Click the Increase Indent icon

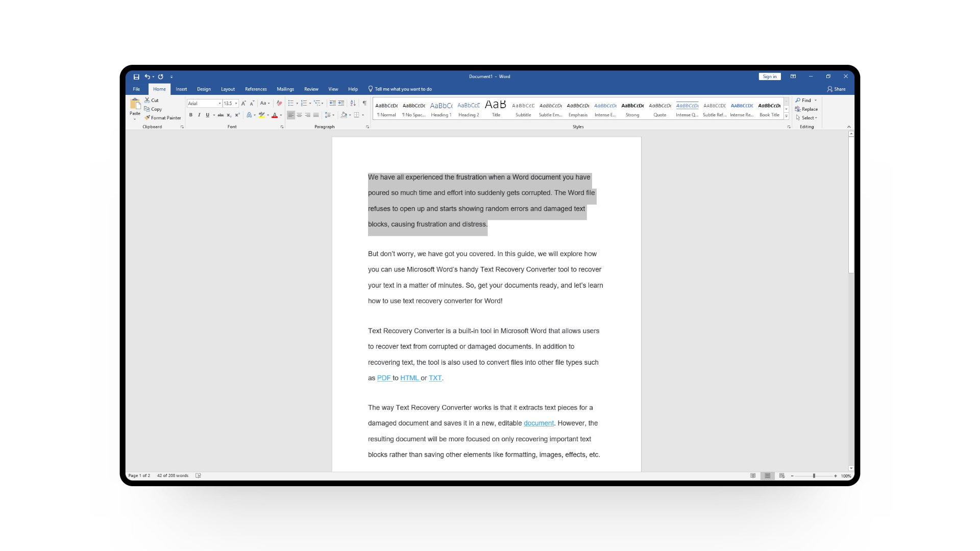click(x=341, y=103)
